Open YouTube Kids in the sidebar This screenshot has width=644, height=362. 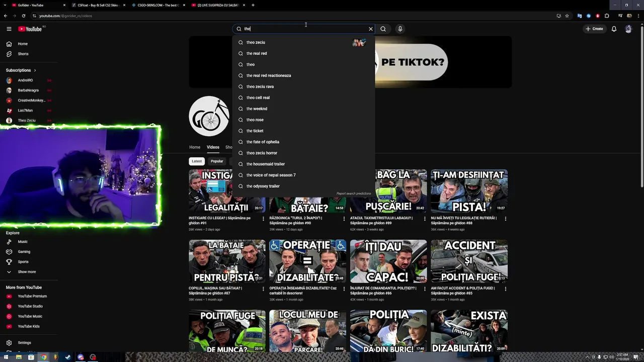pos(29,326)
